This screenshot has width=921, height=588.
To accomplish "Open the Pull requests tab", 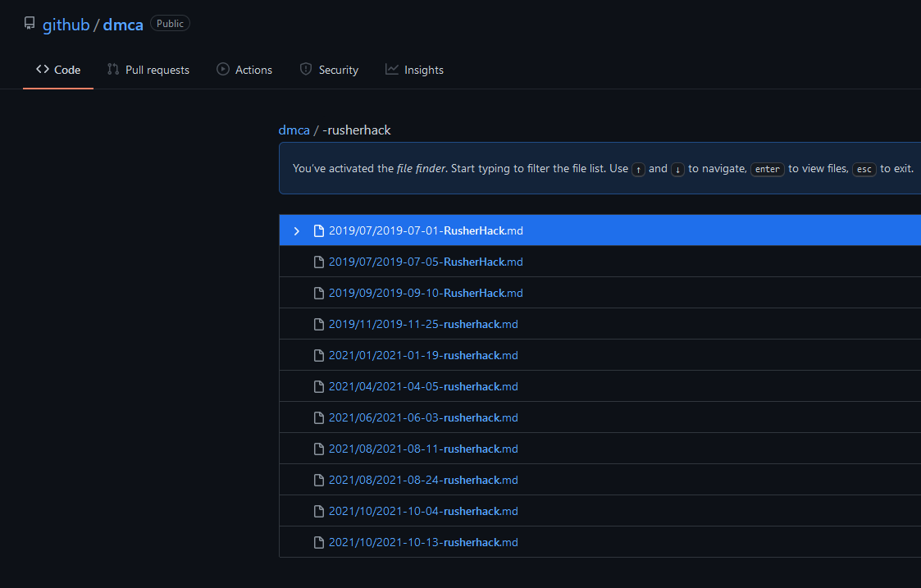I will 148,70.
